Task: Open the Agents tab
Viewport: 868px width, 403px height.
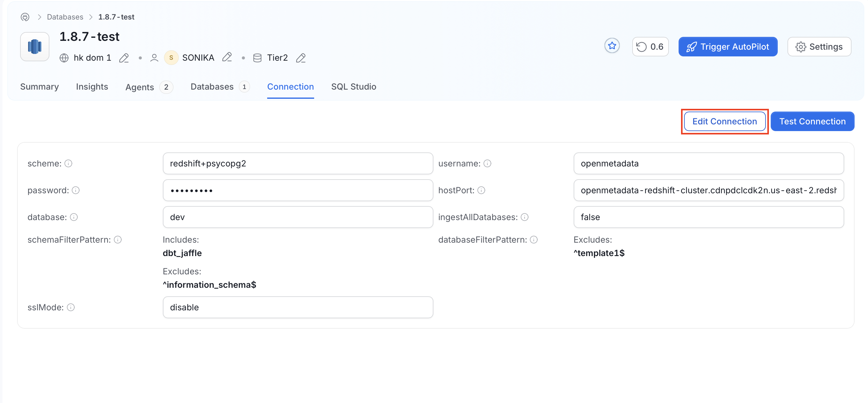Action: tap(149, 87)
